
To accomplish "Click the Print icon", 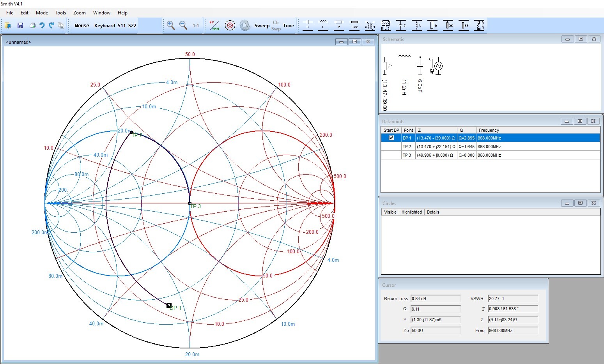I will coord(32,25).
